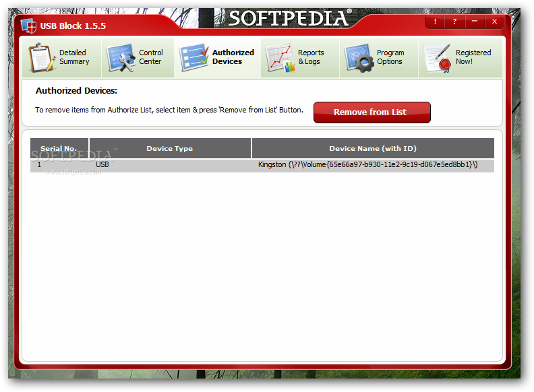This screenshot has height=392, width=534.
Task: Select the USB device type cell
Action: pos(102,165)
